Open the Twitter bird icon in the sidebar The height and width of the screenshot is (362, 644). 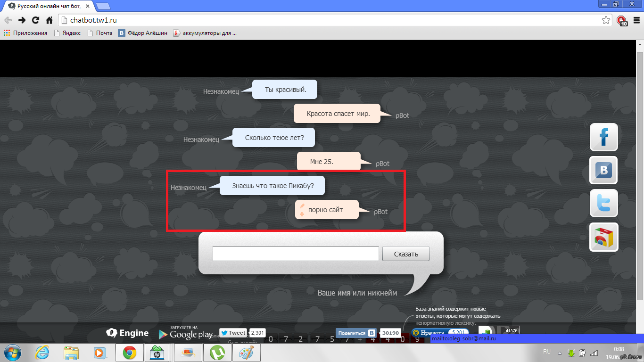tap(603, 204)
